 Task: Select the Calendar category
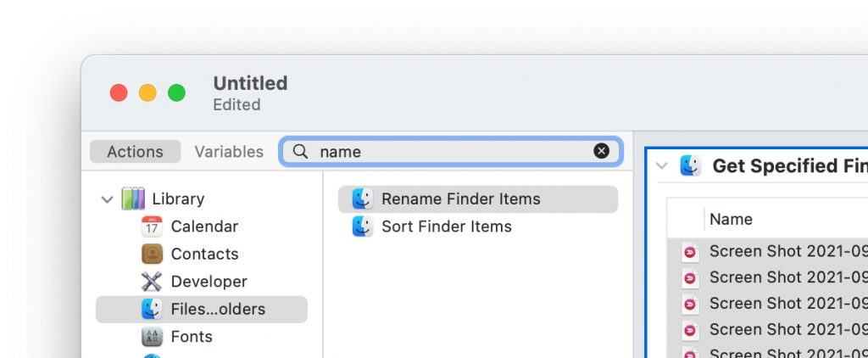coord(204,227)
